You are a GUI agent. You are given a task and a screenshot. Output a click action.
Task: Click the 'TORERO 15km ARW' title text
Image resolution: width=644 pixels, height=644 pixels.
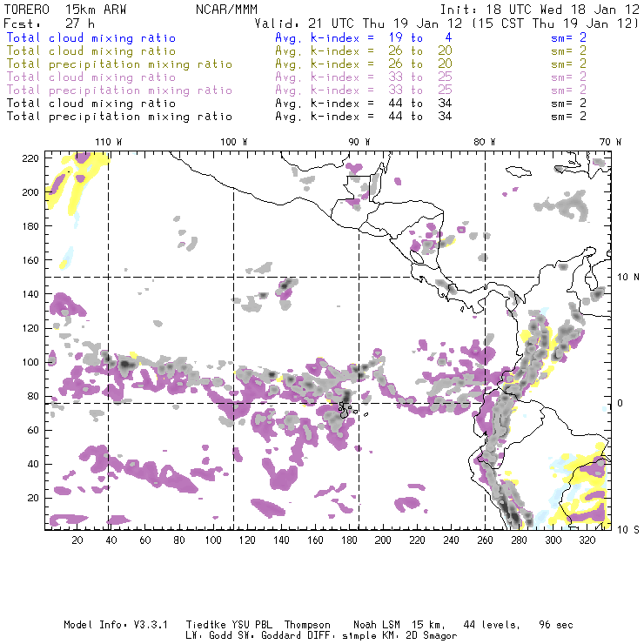click(65, 10)
